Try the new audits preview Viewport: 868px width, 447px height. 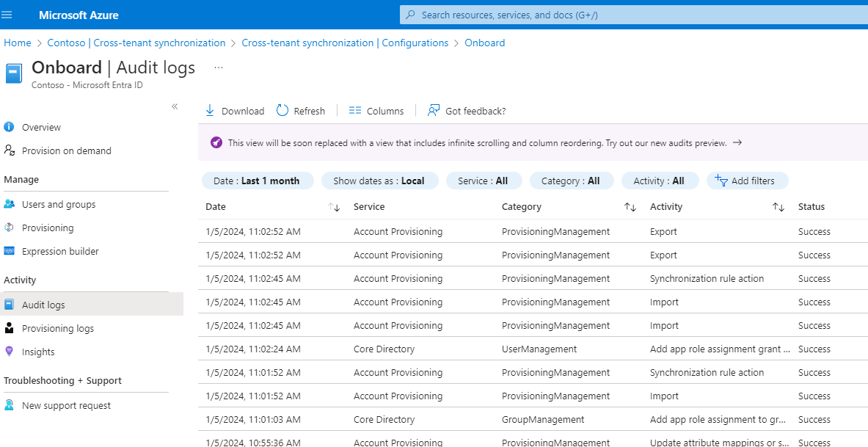coord(737,142)
